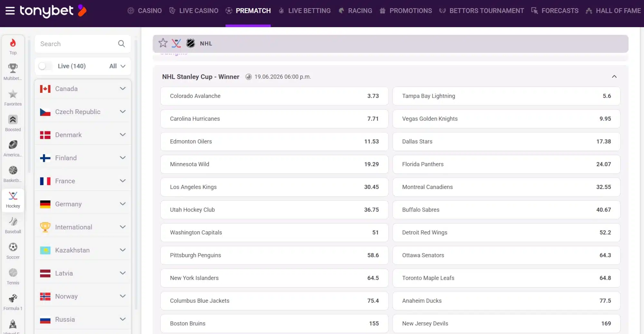Click the Boosted odds icon
The image size is (644, 334).
pos(13,120)
